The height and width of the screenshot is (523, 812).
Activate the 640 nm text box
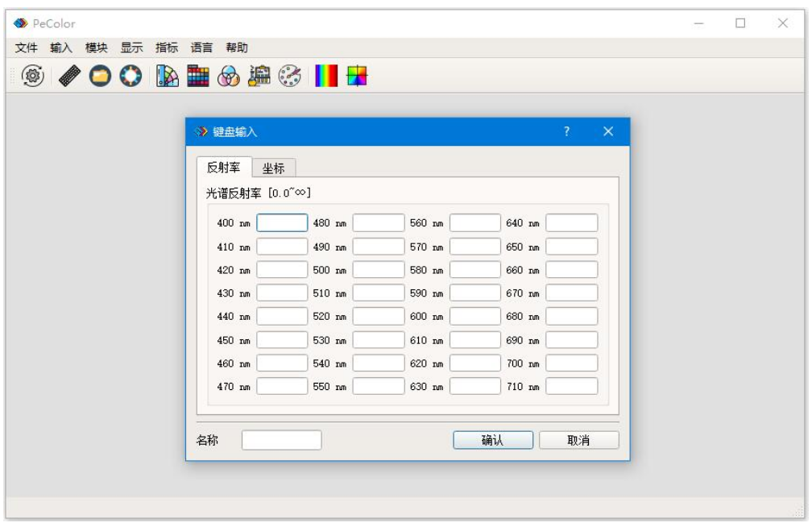(572, 222)
